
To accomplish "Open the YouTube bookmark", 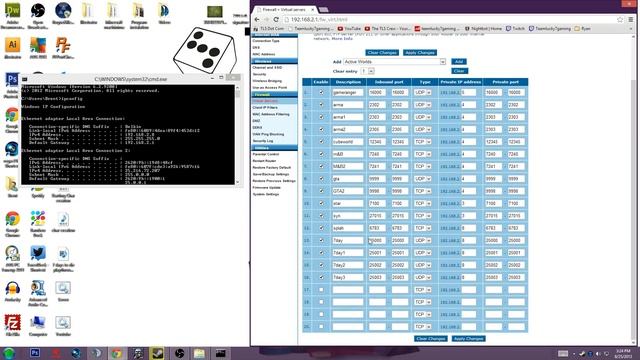I will pos(349,29).
